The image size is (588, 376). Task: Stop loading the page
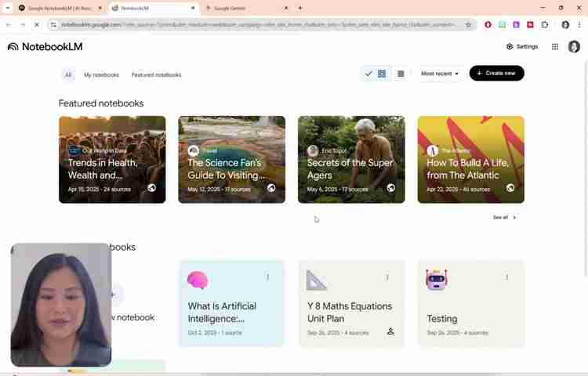37,25
